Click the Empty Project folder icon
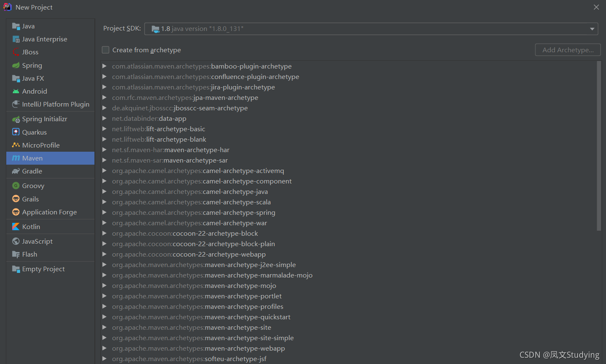 16,269
